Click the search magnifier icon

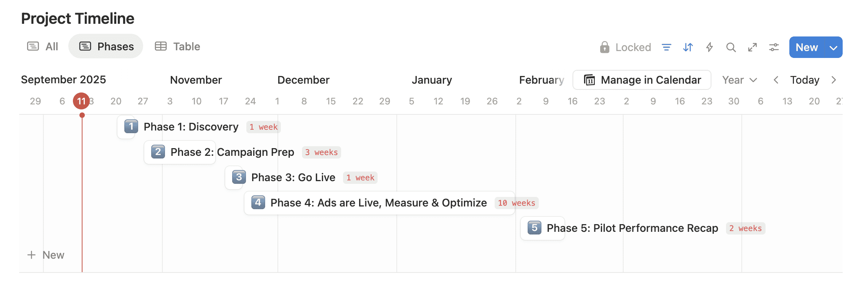click(x=731, y=47)
